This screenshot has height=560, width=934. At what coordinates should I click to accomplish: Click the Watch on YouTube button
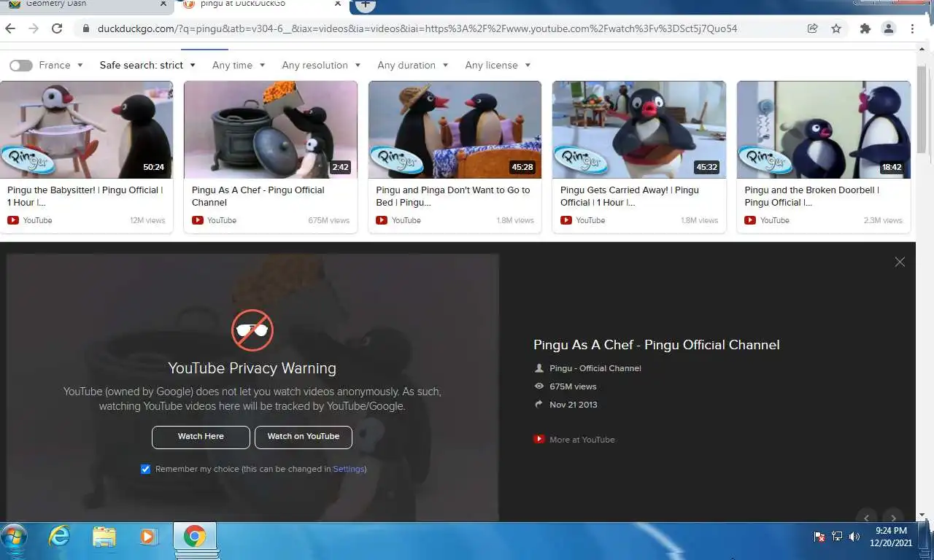coord(303,437)
